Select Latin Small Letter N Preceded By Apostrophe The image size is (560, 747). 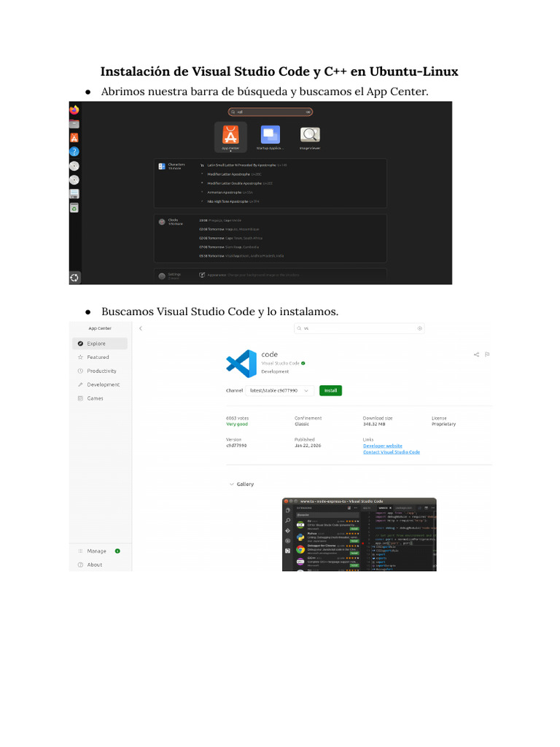pyautogui.click(x=244, y=166)
